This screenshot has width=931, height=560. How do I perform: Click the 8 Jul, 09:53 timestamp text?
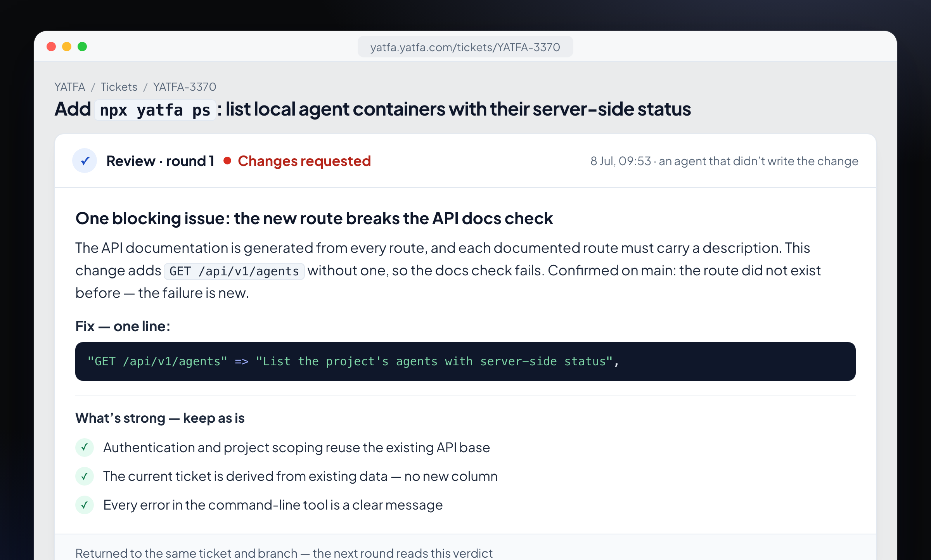coord(621,161)
